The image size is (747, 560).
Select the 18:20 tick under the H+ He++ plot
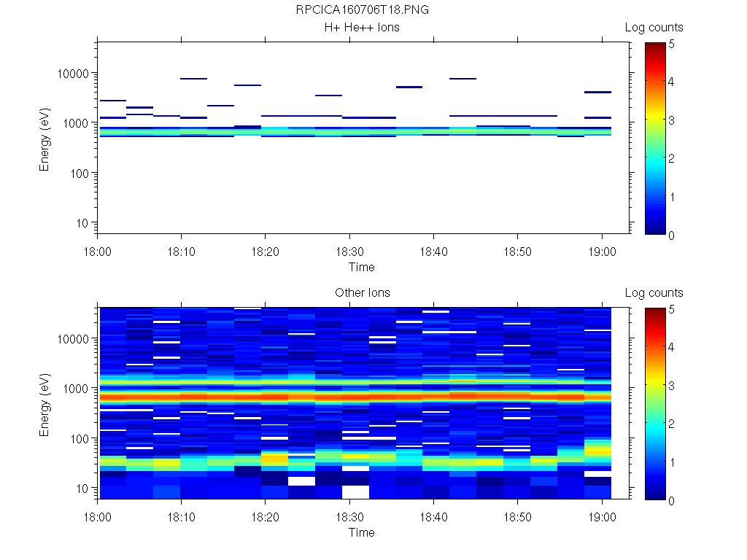[x=266, y=252]
